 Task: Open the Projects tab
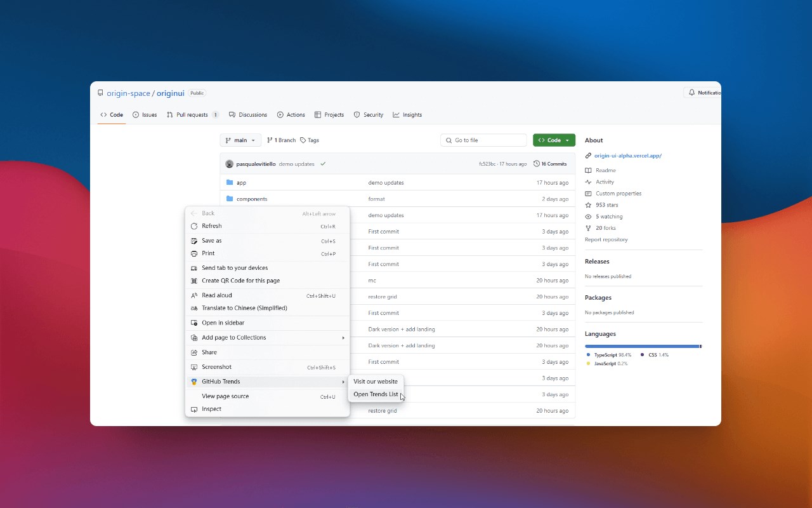(x=329, y=115)
